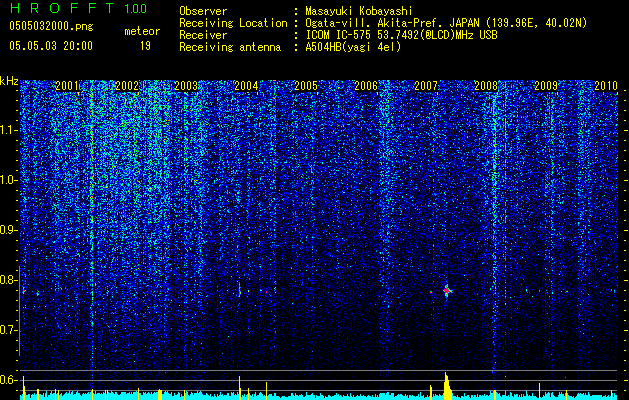The image size is (629, 400).
Task: Click the 2007 time marker
Action: [426, 86]
